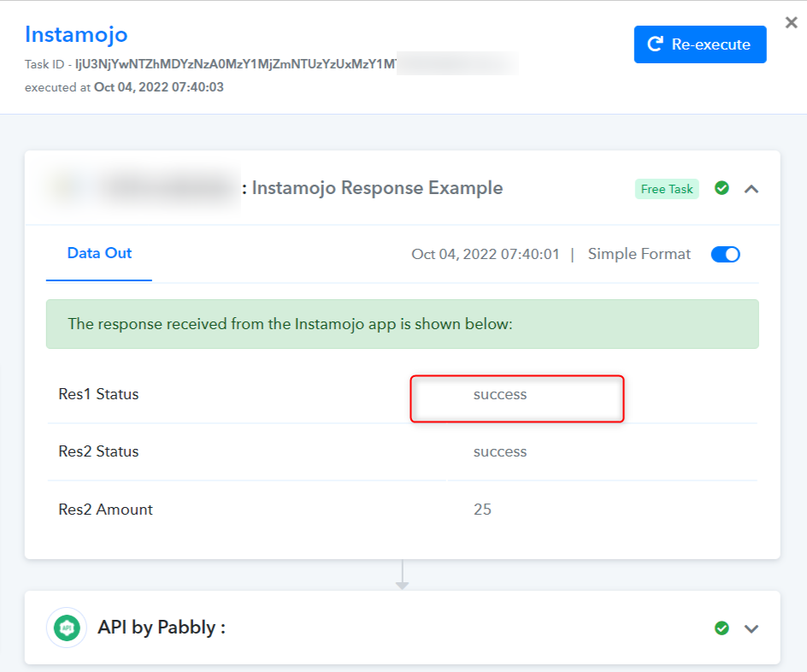Select the Res1 Status success value
The image size is (807, 672).
500,395
